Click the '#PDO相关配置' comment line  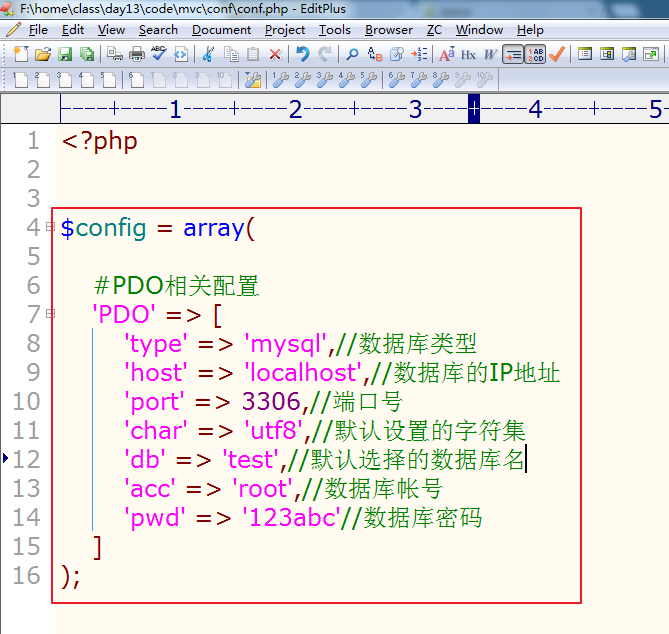[176, 285]
